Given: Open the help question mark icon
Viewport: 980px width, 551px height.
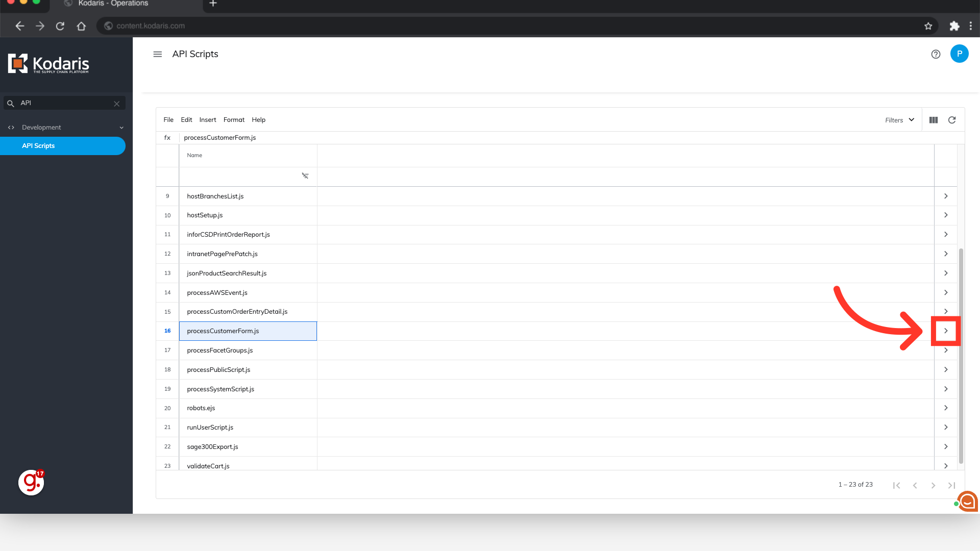Looking at the screenshot, I should point(936,54).
